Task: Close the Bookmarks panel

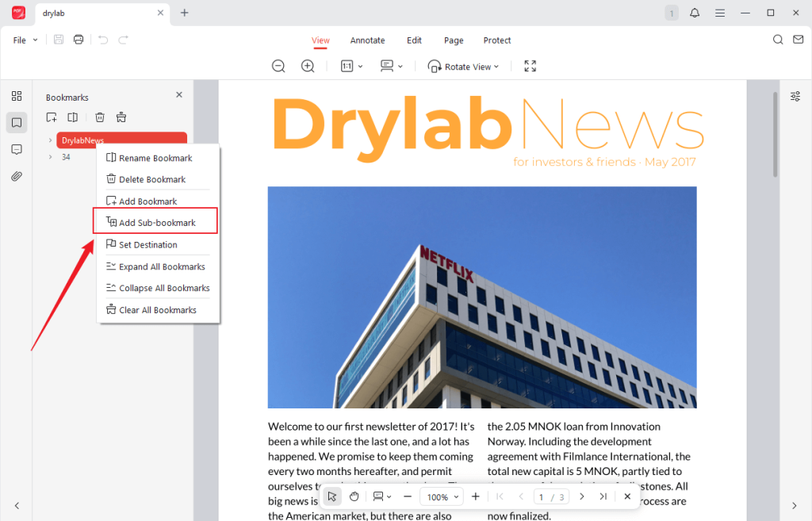Action: pos(179,95)
